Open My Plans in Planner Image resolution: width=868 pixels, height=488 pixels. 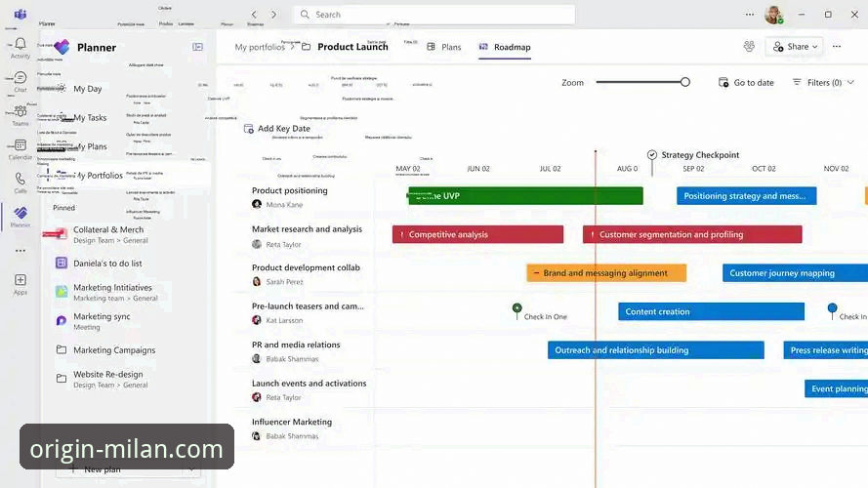[92, 146]
